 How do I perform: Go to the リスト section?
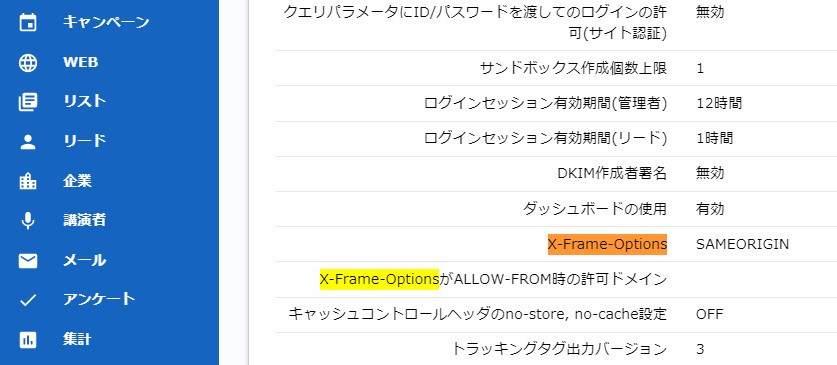click(84, 101)
